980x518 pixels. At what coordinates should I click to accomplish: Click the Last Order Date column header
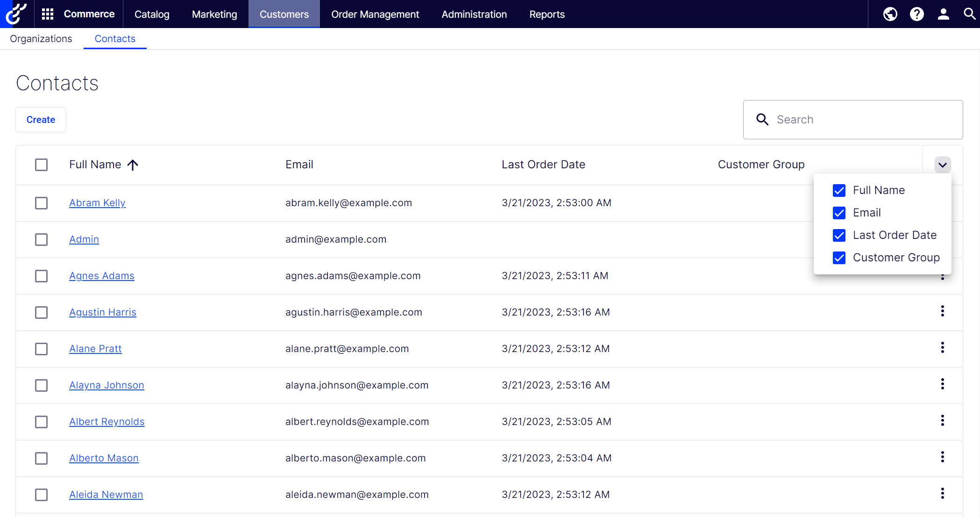pos(543,165)
